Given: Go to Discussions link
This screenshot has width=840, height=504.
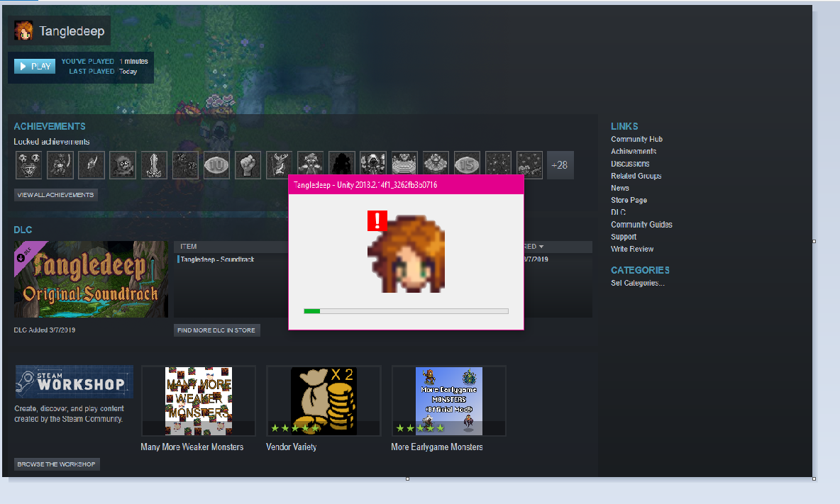Looking at the screenshot, I should 630,164.
